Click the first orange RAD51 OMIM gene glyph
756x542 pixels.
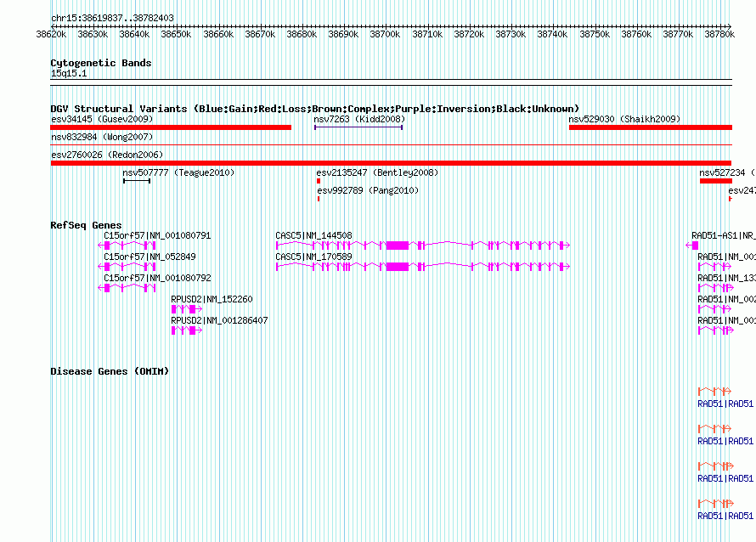click(x=714, y=391)
